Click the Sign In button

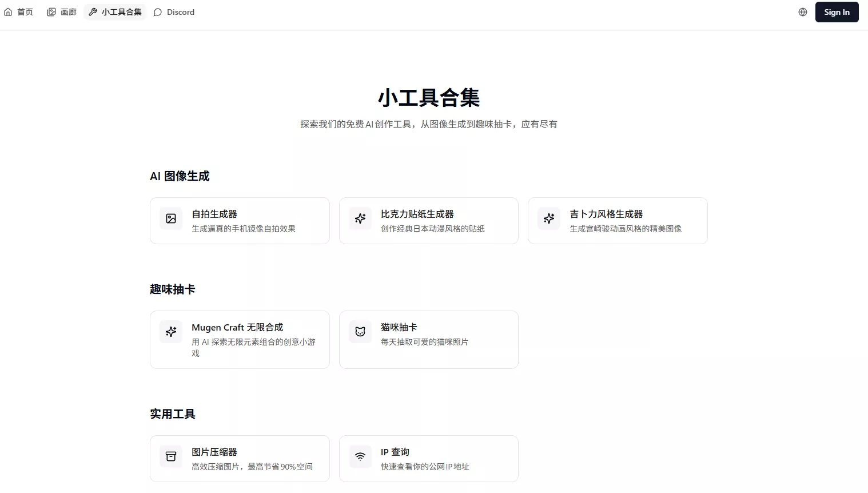(837, 11)
